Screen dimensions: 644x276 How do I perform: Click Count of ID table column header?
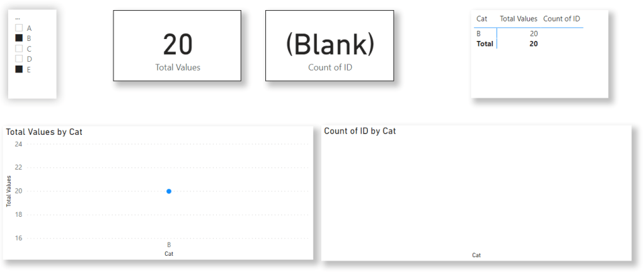pyautogui.click(x=561, y=19)
